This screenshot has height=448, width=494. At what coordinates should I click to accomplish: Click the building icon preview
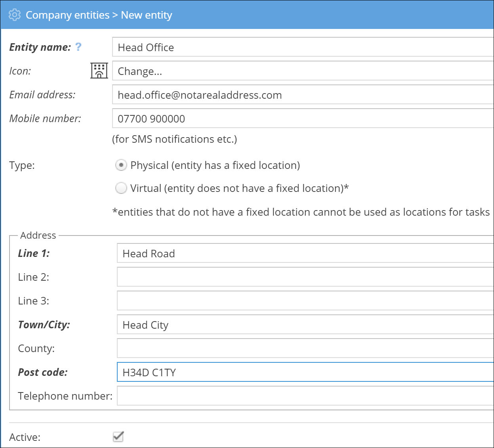[99, 71]
